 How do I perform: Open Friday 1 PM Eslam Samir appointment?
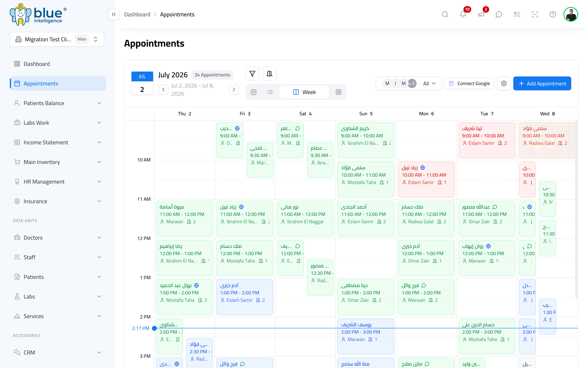[x=245, y=297]
